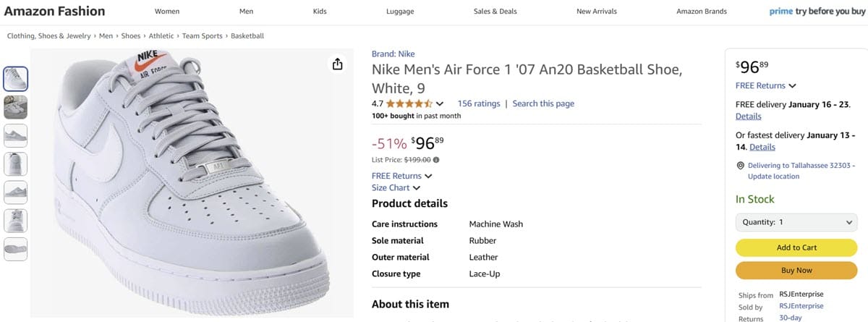868x322 pixels.
Task: Open the Quantity dropdown
Action: click(x=796, y=223)
